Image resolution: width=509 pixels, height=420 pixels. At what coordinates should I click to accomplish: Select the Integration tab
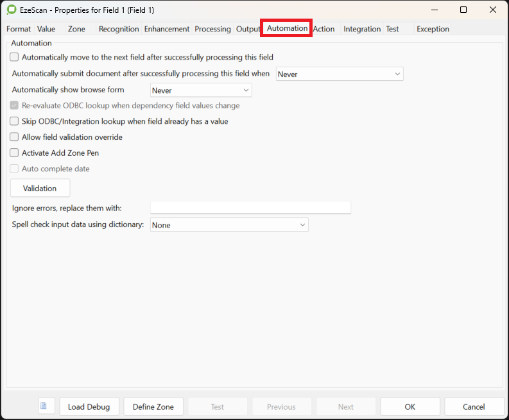362,29
